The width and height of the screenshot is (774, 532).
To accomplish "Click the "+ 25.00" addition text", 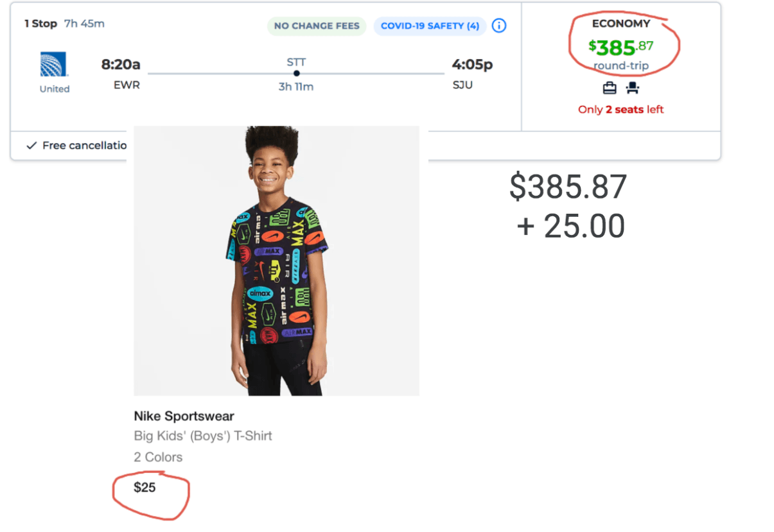I will click(570, 227).
